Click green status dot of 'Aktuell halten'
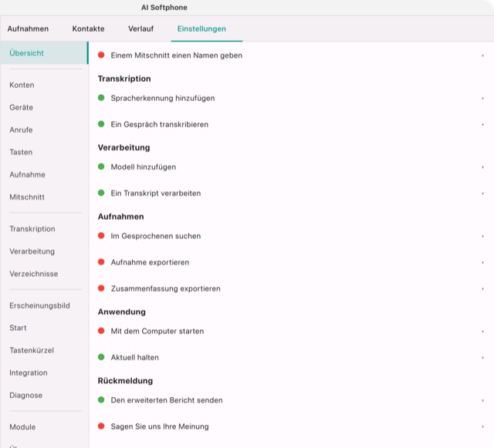Viewport: 494px width, 448px height. 101,357
